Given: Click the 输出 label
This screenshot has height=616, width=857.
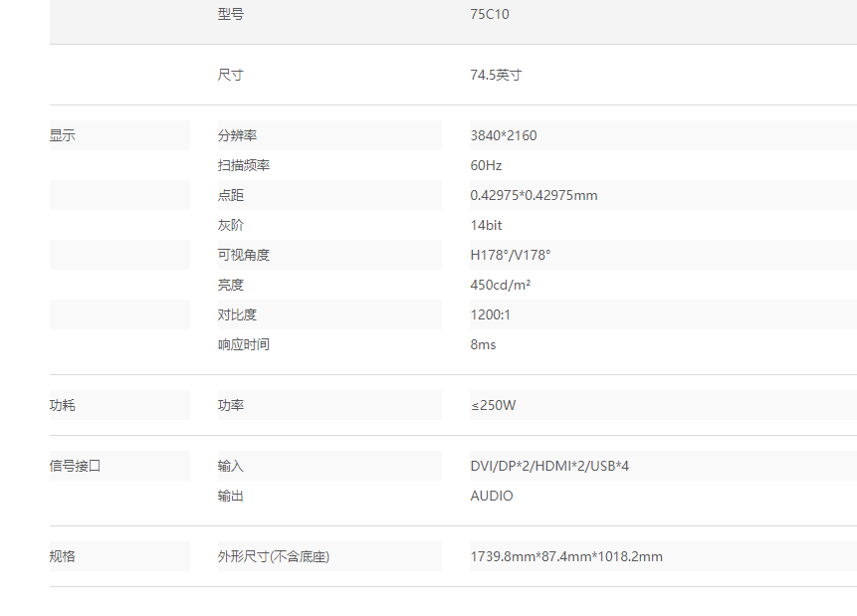Looking at the screenshot, I should [x=230, y=496].
